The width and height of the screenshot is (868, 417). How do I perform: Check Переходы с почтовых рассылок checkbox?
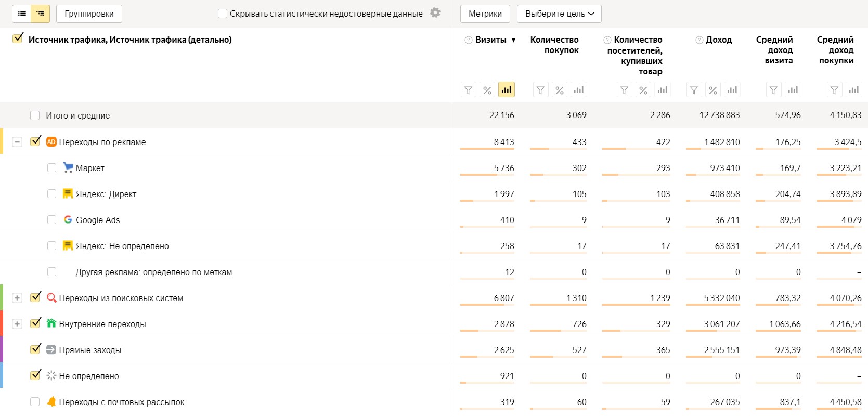pos(35,401)
